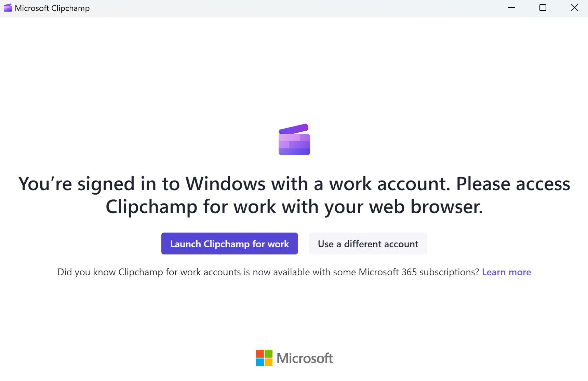Viewport: 588px width, 381px height.
Task: Click the Microsoft wordmark text
Action: [x=305, y=358]
